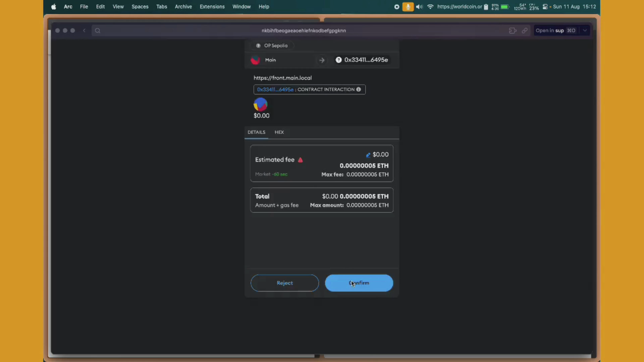The width and height of the screenshot is (644, 362).
Task: Switch to the HEX tab
Action: point(279,132)
